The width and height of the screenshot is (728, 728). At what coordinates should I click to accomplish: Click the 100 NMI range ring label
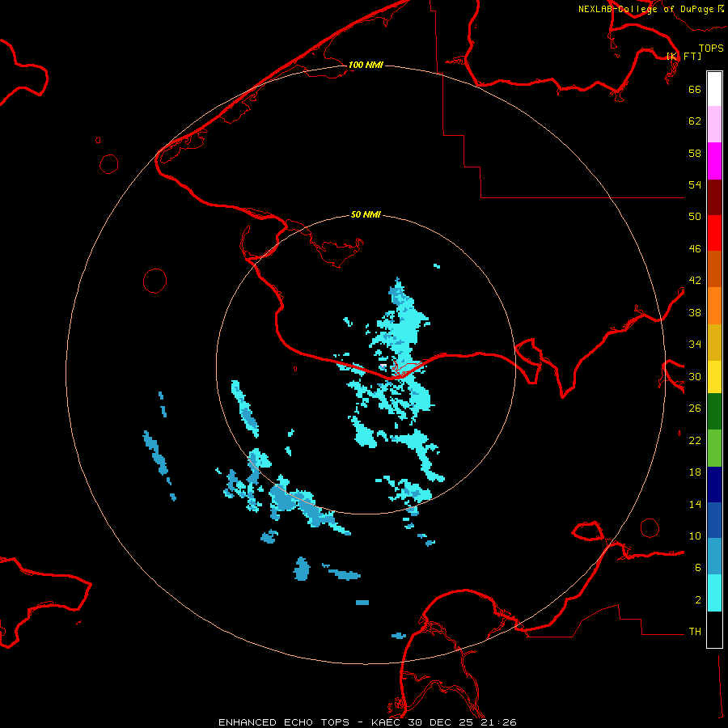click(x=366, y=65)
